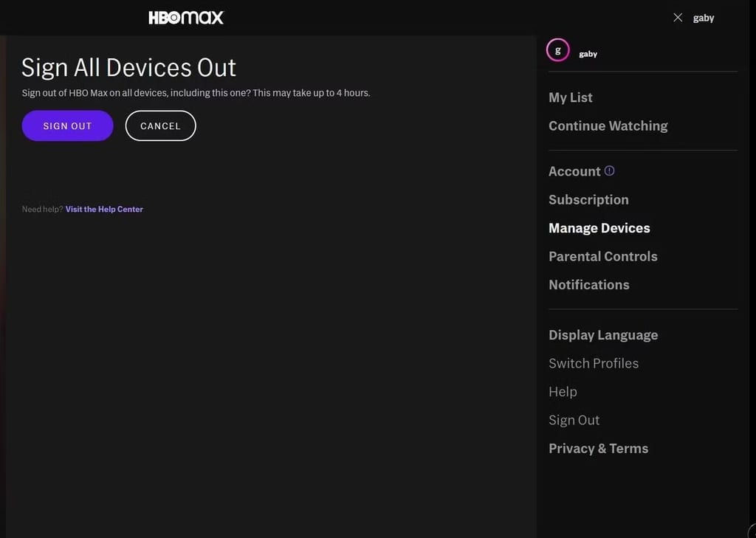Open Continue Watching in the menu
The height and width of the screenshot is (538, 756).
[x=608, y=125]
